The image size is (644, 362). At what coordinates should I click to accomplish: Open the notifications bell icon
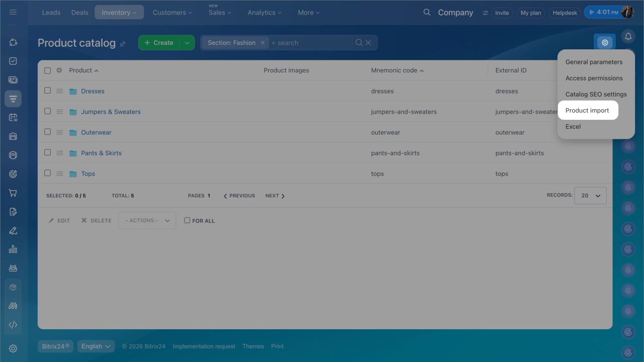coord(628,36)
